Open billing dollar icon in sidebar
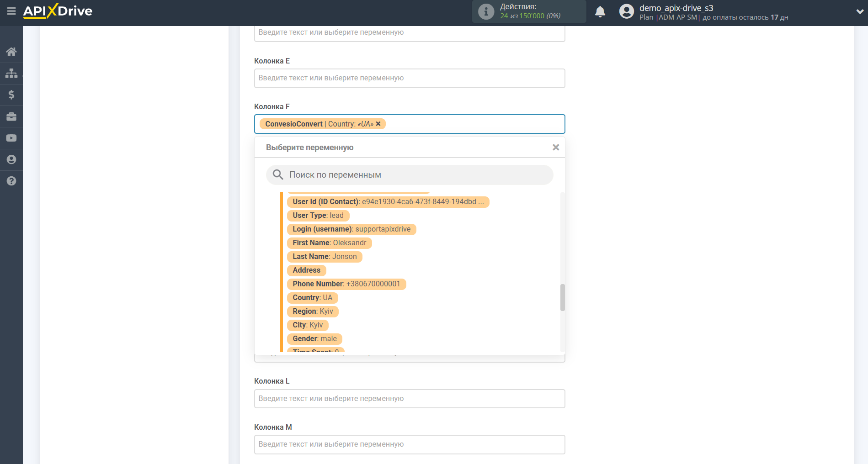Image resolution: width=868 pixels, height=464 pixels. click(x=11, y=95)
